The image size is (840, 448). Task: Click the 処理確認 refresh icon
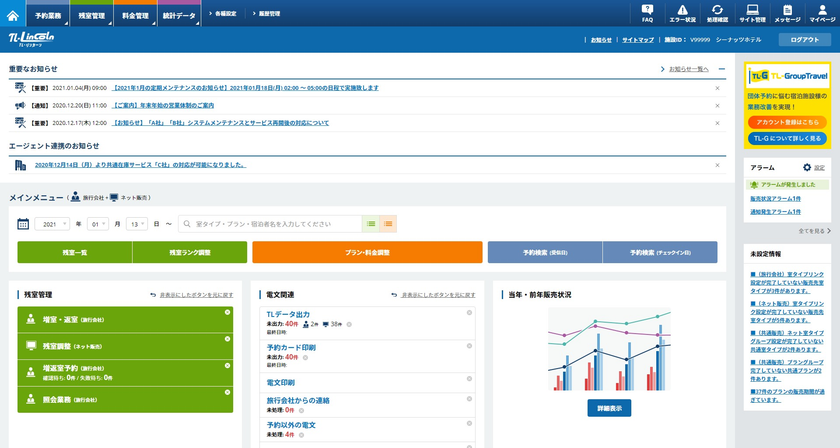point(717,13)
